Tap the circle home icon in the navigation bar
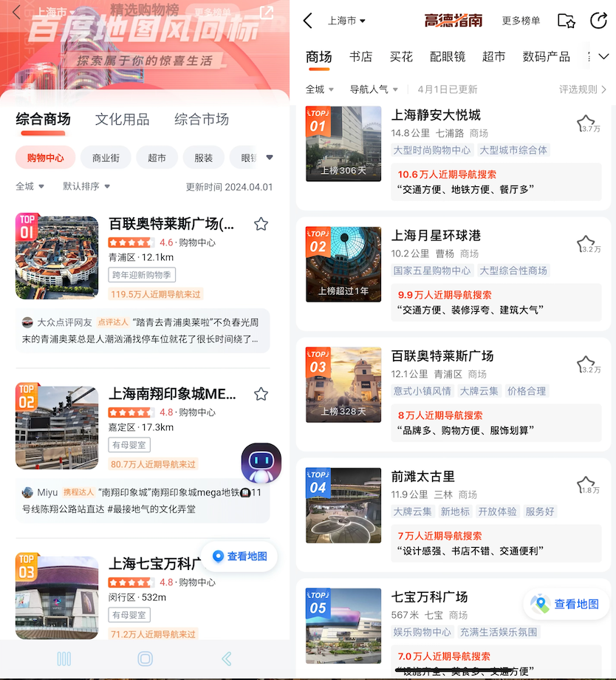Viewport: 616px width, 680px height. pos(144,658)
